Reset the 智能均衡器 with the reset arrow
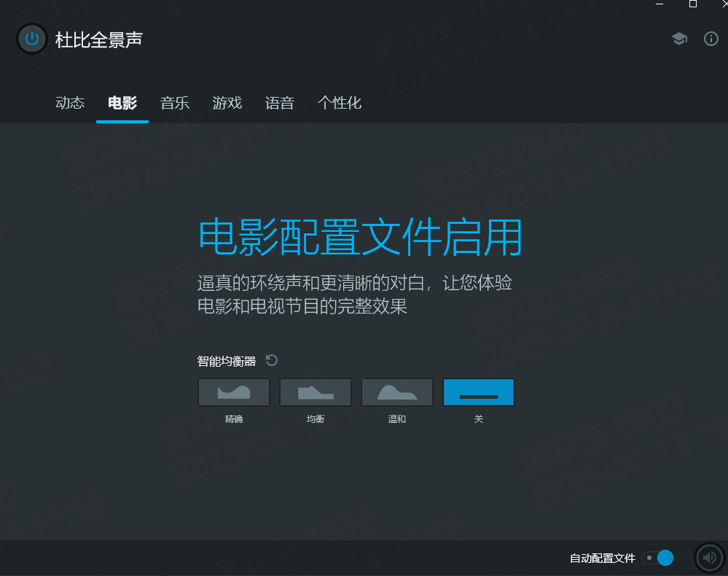Viewport: 728px width, 576px height. pos(272,360)
